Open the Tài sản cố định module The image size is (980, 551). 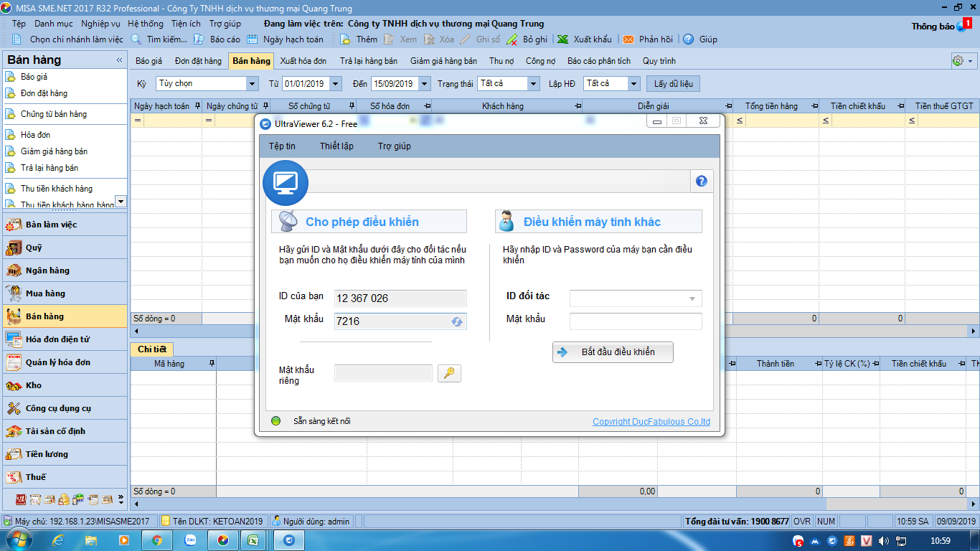pyautogui.click(x=65, y=431)
